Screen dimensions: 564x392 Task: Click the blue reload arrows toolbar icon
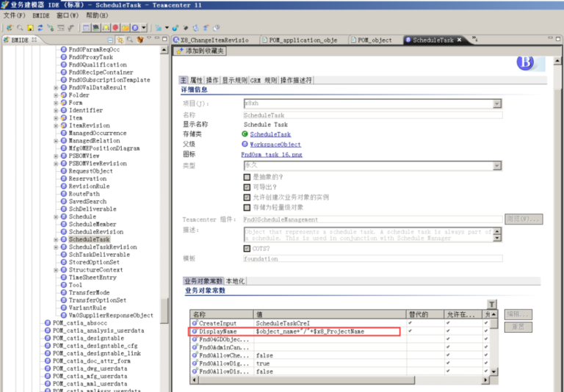(x=40, y=28)
